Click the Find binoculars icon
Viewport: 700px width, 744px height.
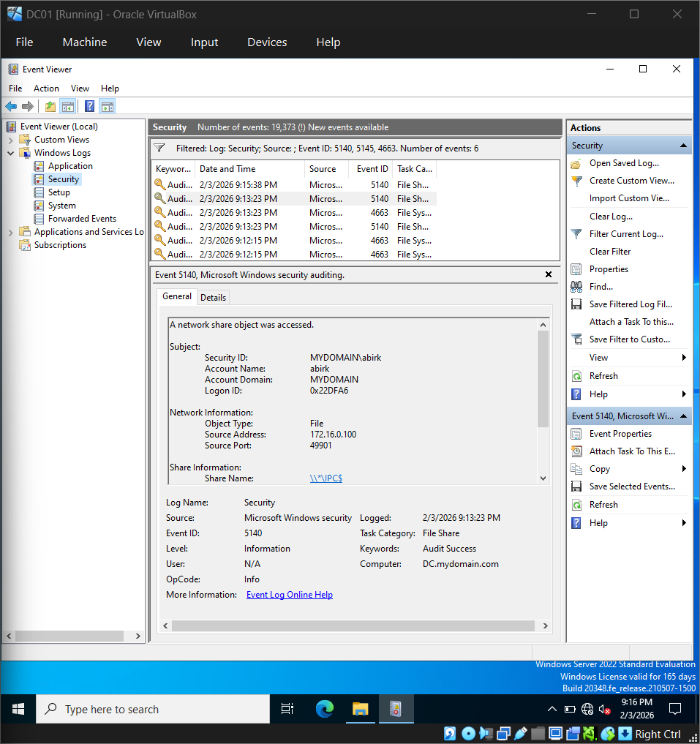[576, 287]
